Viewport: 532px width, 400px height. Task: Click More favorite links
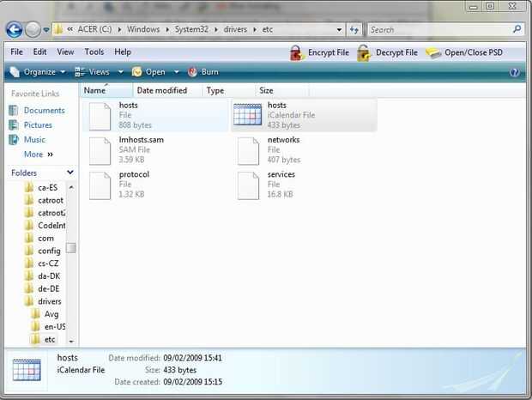39,155
